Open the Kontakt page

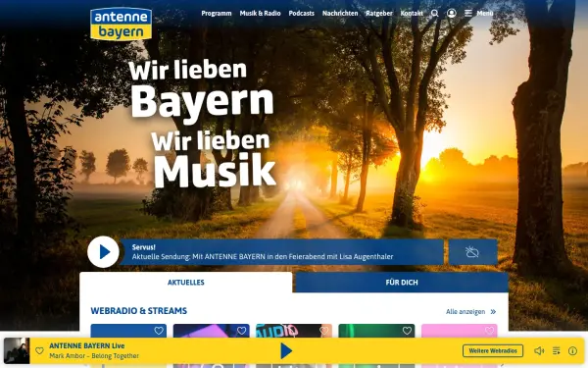pos(412,13)
